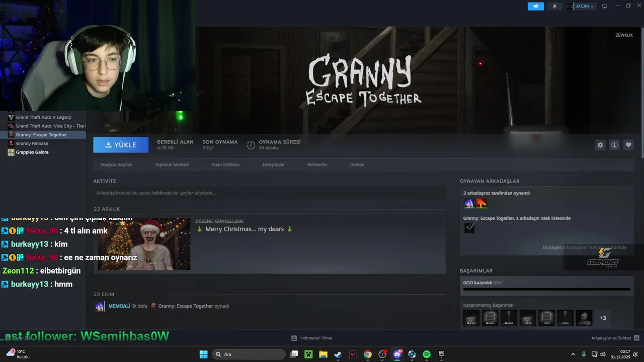Screen dimensions: 644x362
Task: Open 'Merry Christmas... my dears' update title
Action: tap(245, 229)
